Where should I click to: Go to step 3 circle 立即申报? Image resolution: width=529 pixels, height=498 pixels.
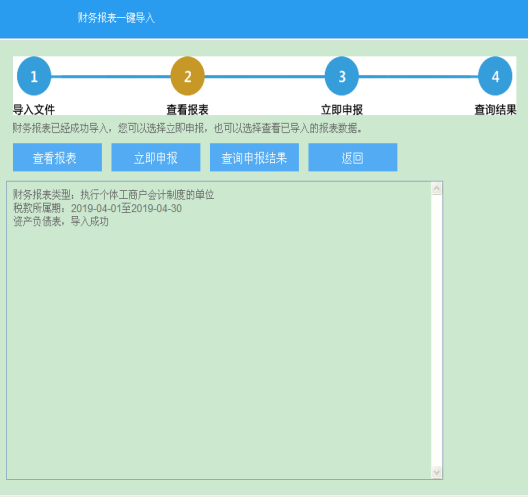341,76
